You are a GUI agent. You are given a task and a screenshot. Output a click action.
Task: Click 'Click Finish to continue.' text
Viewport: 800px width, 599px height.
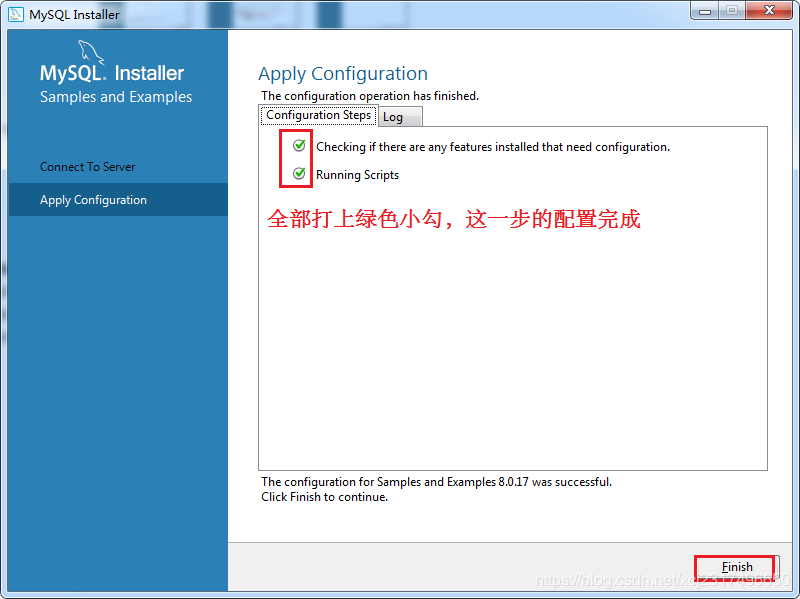click(324, 497)
